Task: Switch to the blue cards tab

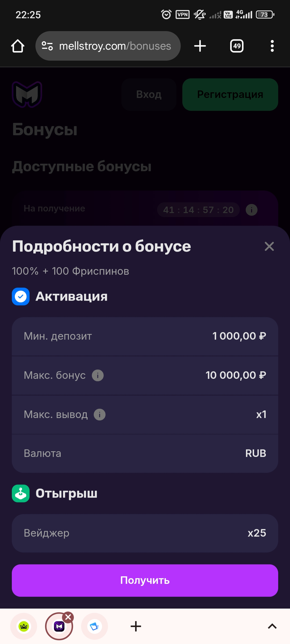Action: 94,627
